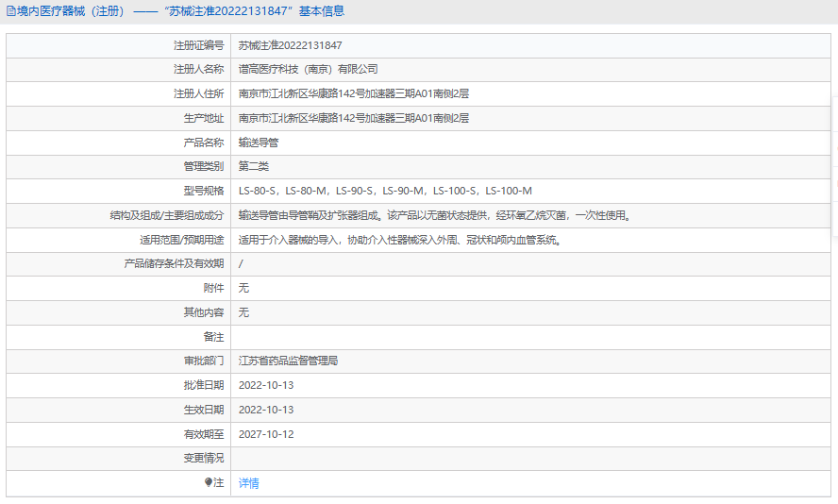The width and height of the screenshot is (838, 504).
Task: Select the 生产地址 address value
Action: 353,118
